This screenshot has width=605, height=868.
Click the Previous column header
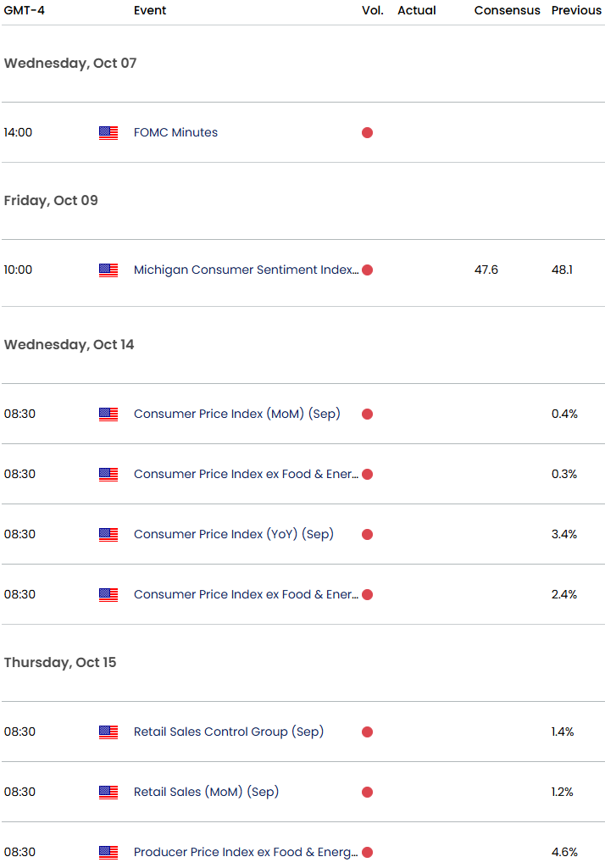[x=576, y=10]
